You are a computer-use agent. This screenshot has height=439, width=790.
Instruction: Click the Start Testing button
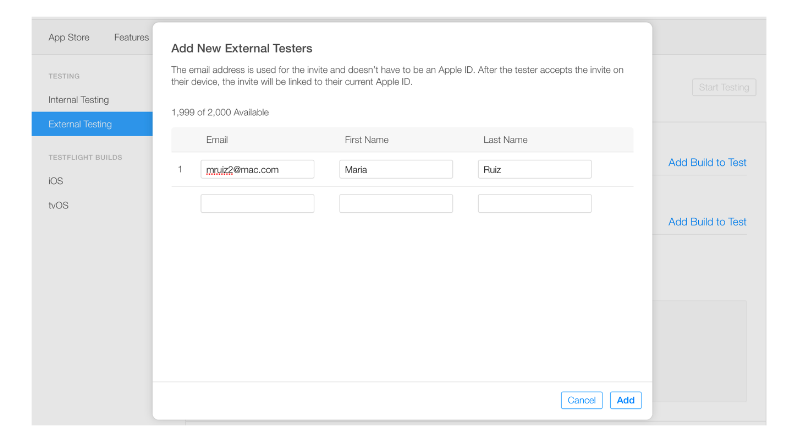[724, 87]
